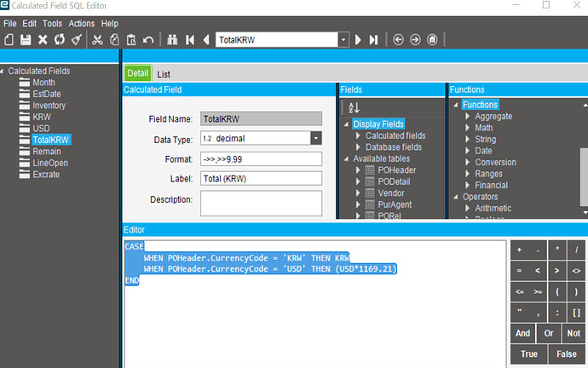Click the circled Home icon

pos(432,40)
